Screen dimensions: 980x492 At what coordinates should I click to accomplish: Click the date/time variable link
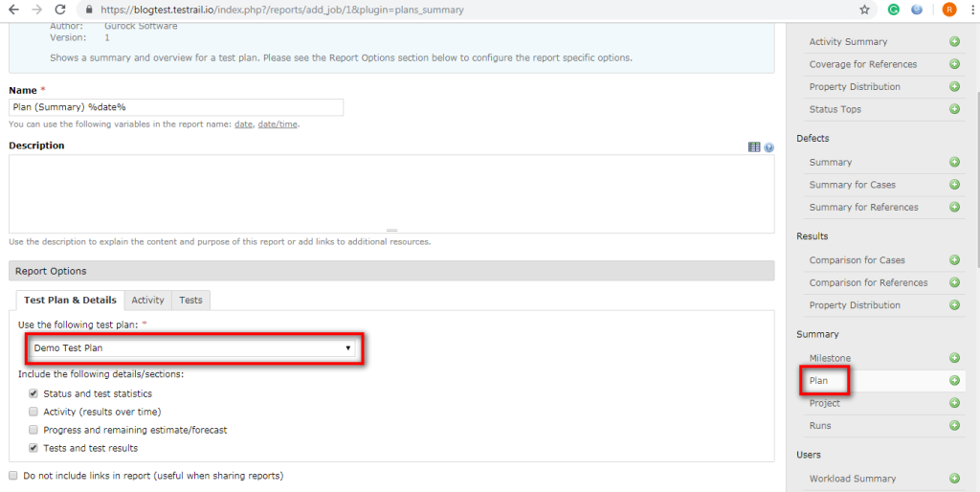point(278,124)
